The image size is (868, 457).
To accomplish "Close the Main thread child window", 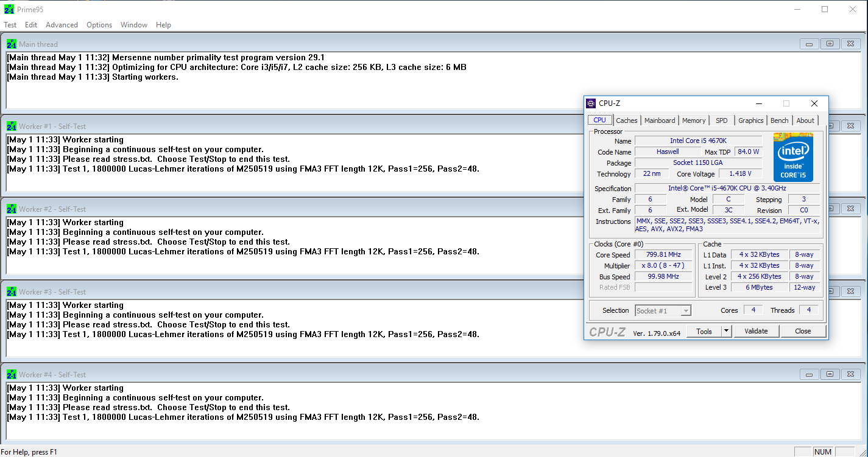I will point(850,44).
